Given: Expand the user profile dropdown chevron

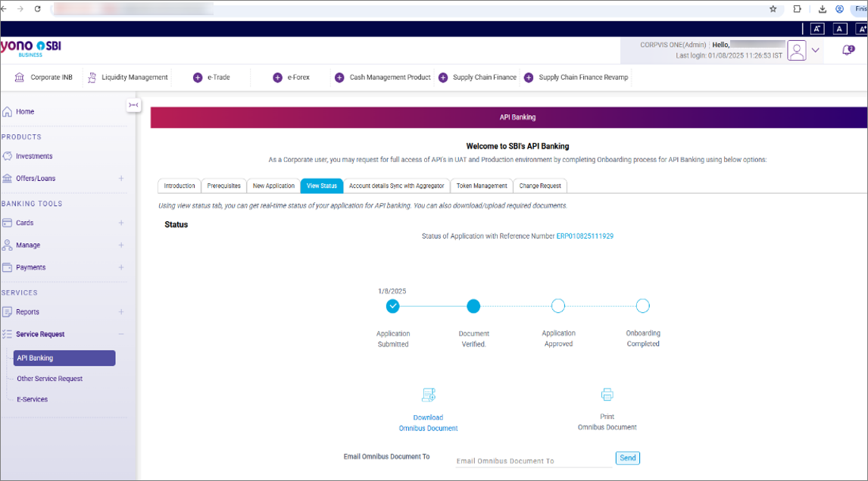Looking at the screenshot, I should (816, 50).
